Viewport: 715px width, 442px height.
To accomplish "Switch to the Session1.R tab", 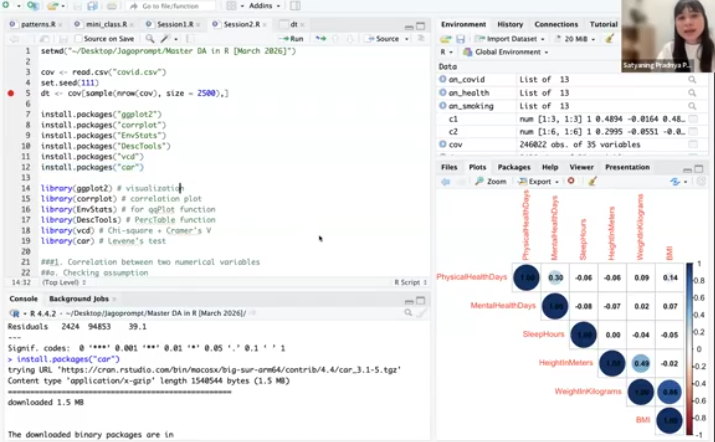I will tap(177, 23).
